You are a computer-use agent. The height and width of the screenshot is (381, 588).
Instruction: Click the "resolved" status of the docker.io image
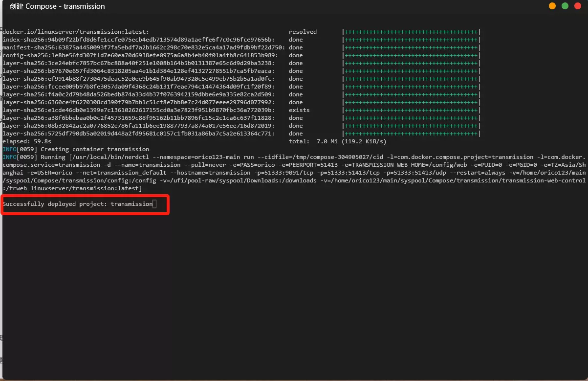click(x=303, y=32)
